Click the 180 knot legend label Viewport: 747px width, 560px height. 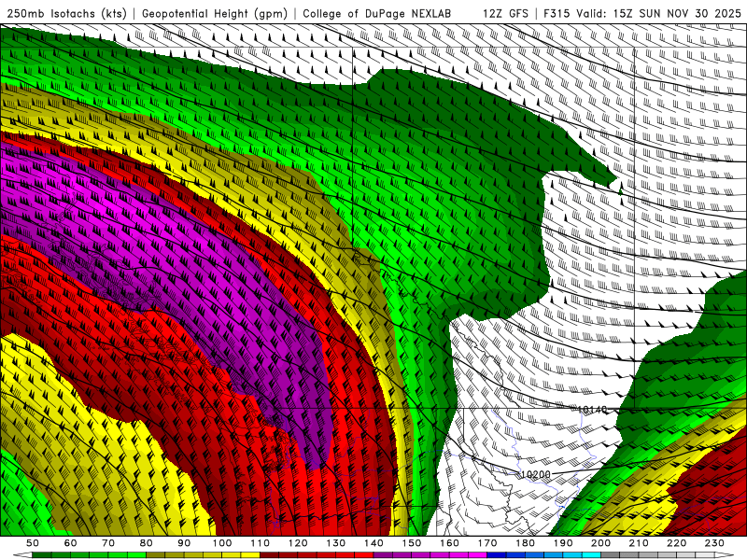(x=525, y=543)
